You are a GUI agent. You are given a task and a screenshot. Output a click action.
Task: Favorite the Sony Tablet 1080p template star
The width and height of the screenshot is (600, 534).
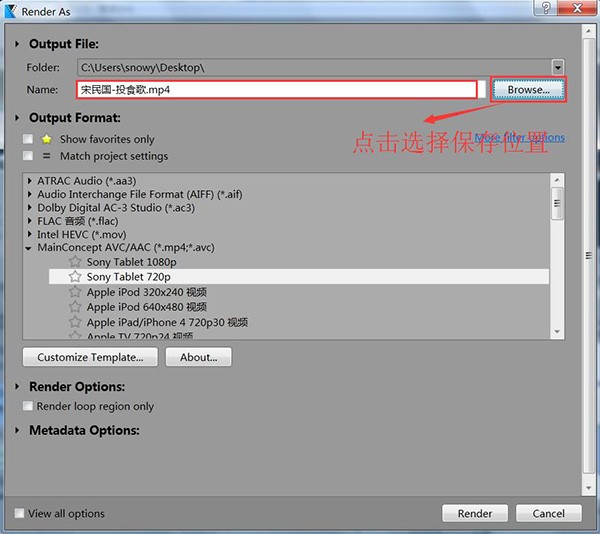point(75,262)
